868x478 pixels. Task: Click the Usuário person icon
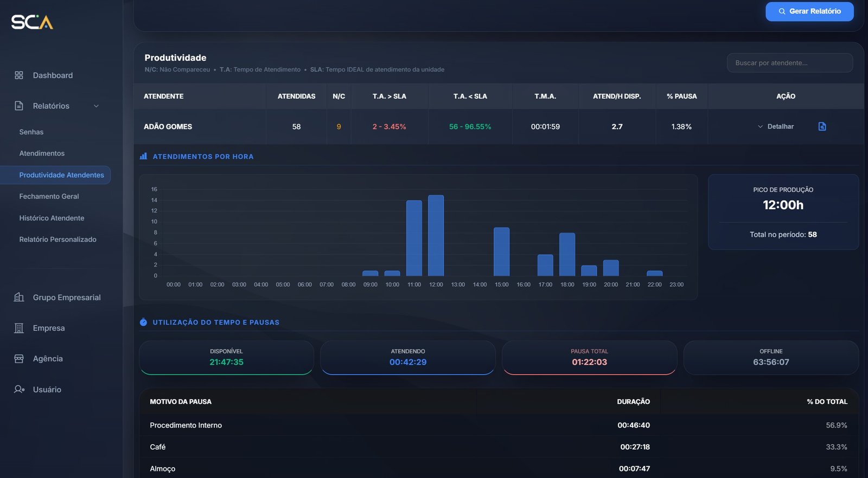click(x=19, y=390)
